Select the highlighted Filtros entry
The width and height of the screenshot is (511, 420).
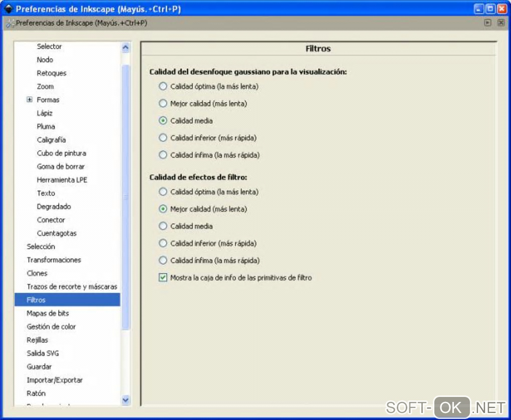click(67, 300)
